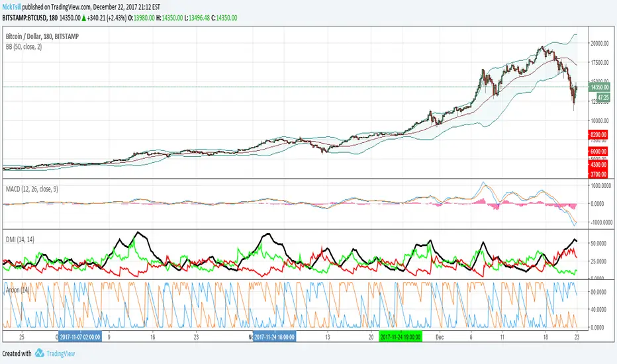Click the 11 date label on time axis

pyautogui.click(x=502, y=338)
